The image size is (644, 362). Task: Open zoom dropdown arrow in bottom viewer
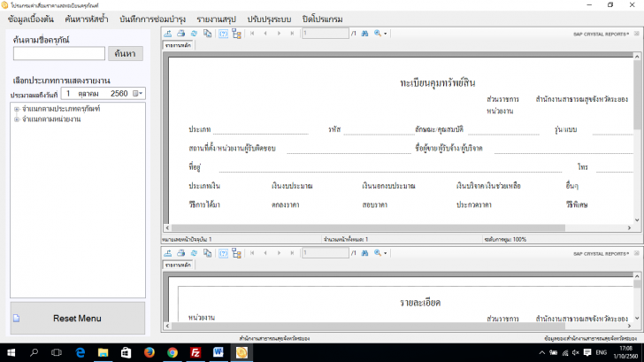point(386,253)
